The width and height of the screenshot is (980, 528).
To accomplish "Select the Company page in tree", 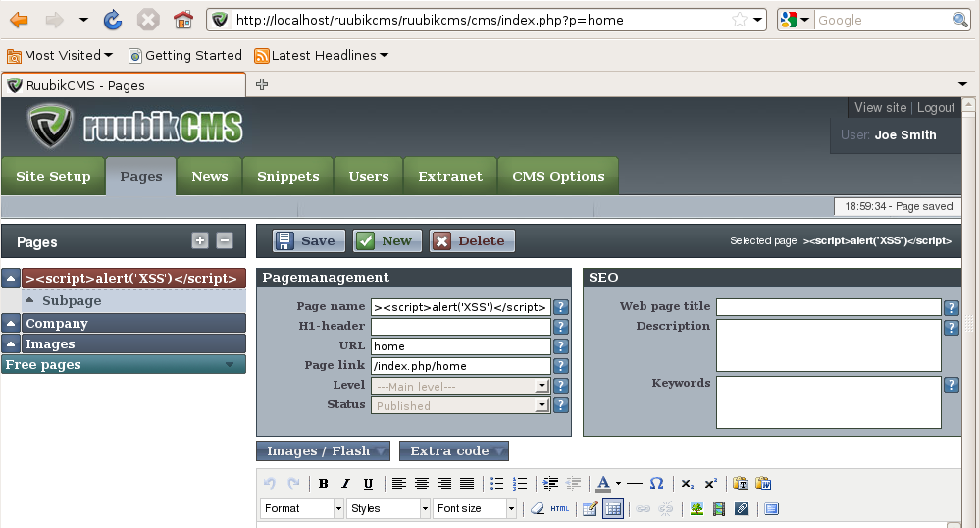I will [133, 324].
